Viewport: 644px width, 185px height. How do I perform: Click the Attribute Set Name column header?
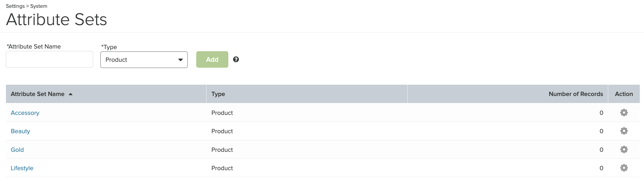tap(38, 94)
